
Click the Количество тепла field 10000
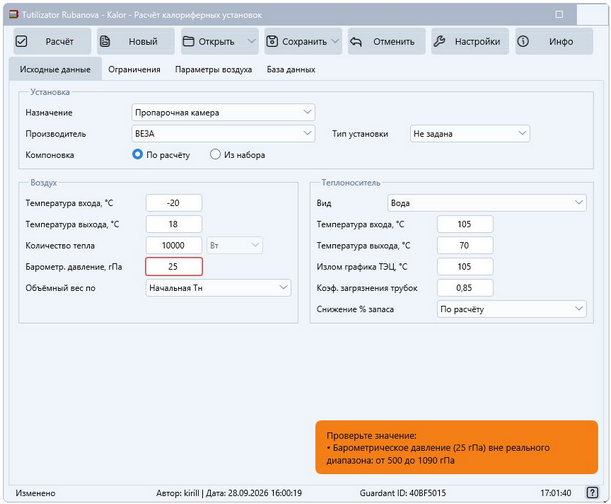[x=174, y=245]
